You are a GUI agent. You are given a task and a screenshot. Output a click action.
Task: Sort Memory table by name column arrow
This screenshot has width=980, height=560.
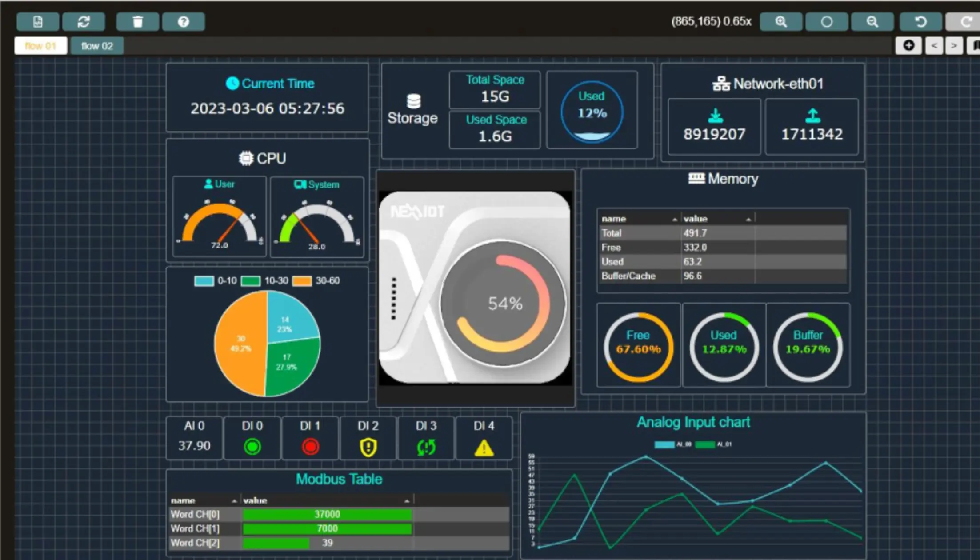(675, 219)
